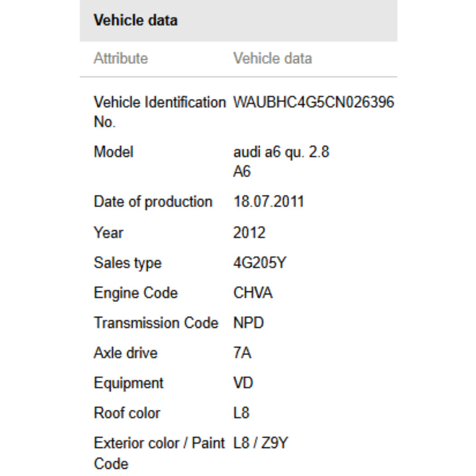Select VIN value WAUBHC4G5CN026396
This screenshot has width=476, height=476.
314,102
